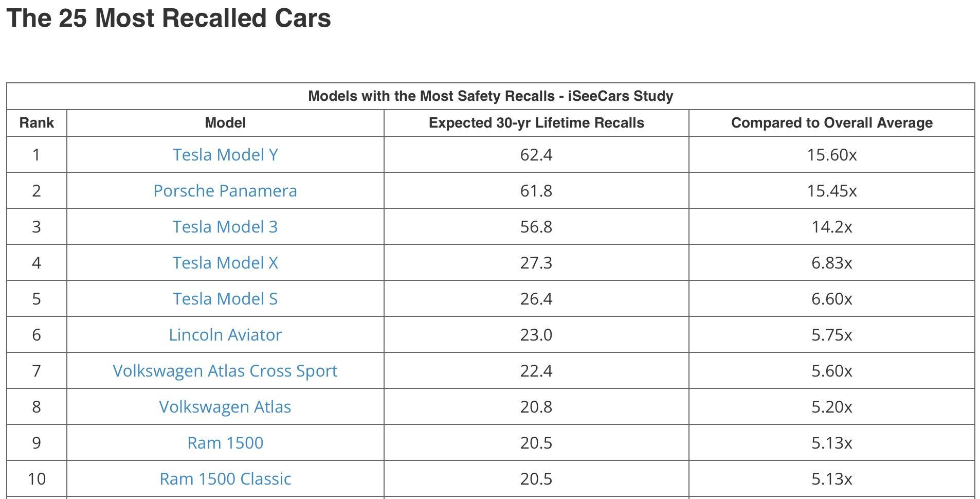Click the Model column header
Image resolution: width=980 pixels, height=499 pixels.
(225, 123)
